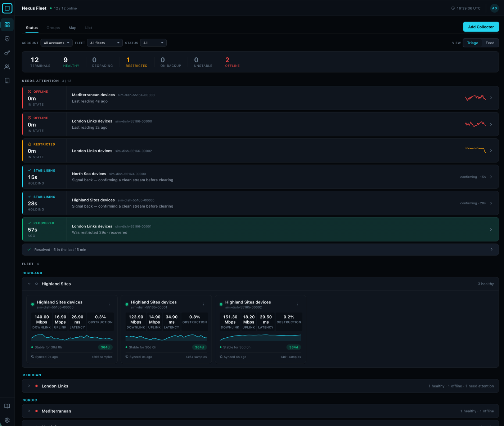Click the Add Collector button

point(481,27)
